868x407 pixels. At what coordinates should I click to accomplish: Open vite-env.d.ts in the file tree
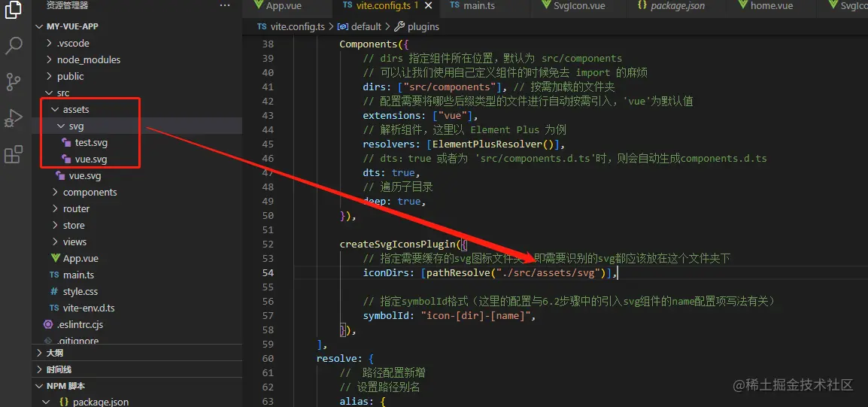[x=137, y=308]
